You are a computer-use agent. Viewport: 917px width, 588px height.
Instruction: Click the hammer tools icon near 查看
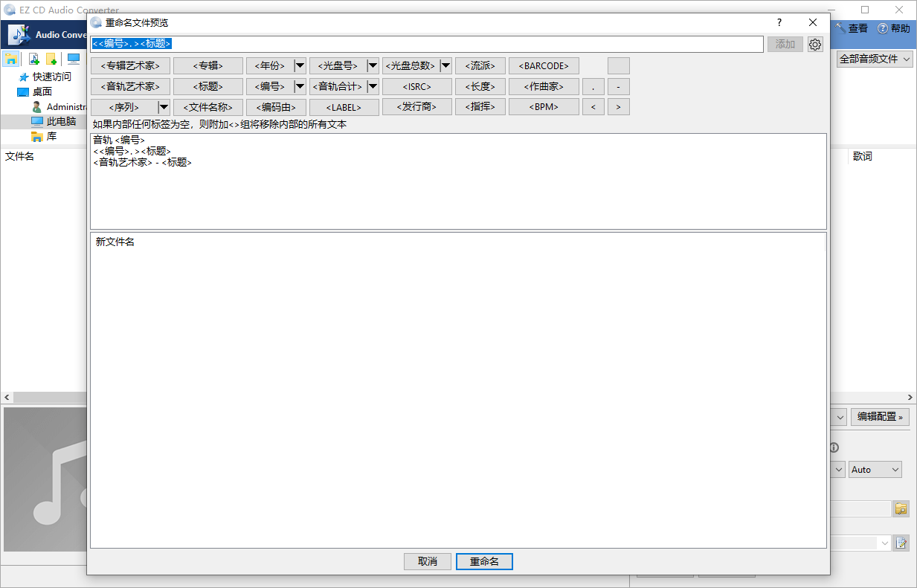coord(839,28)
